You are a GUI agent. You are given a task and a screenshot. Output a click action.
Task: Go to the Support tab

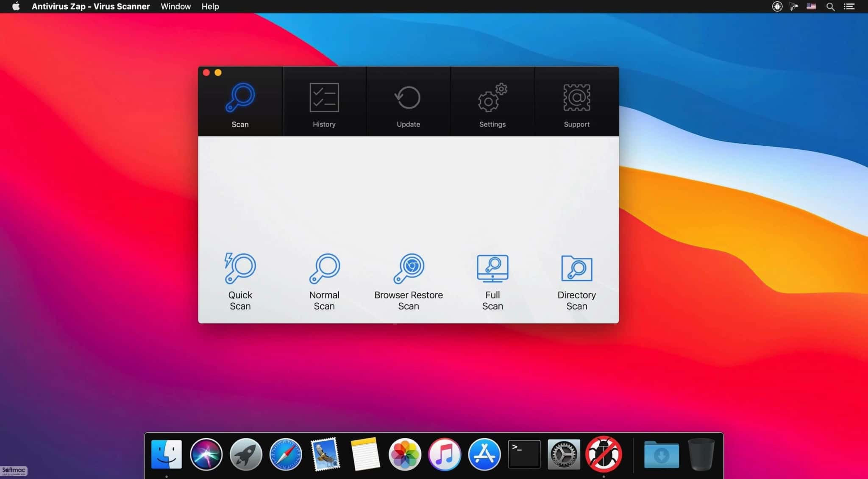pyautogui.click(x=576, y=102)
